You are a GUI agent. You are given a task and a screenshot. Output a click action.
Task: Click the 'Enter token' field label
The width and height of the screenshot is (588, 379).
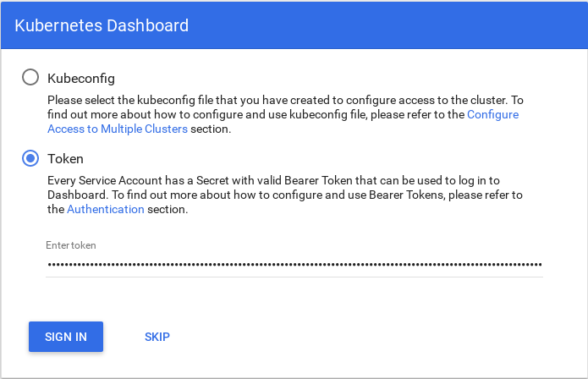coord(71,245)
